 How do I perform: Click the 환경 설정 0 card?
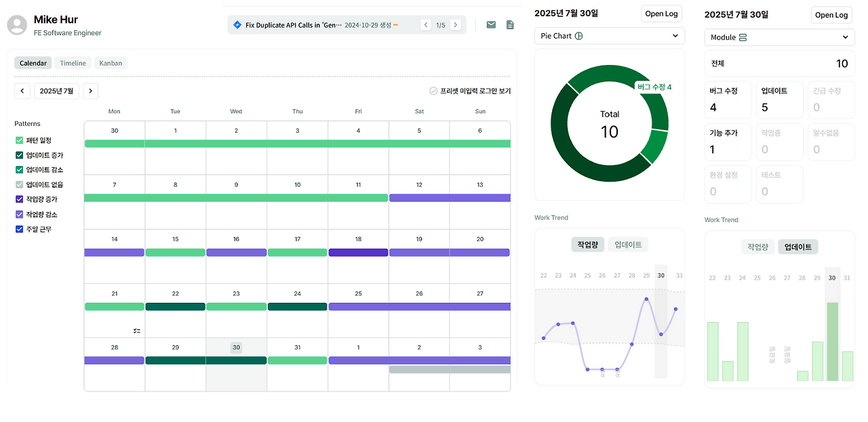click(728, 184)
